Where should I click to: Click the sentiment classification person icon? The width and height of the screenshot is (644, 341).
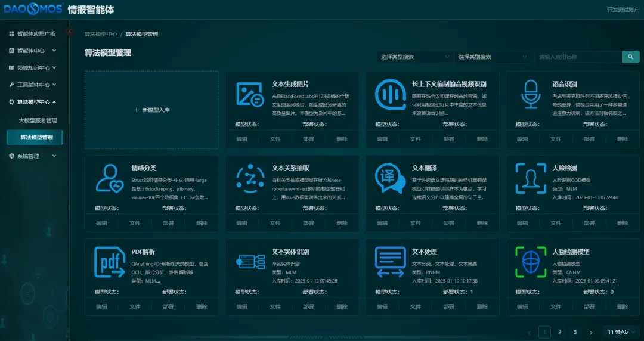pos(110,178)
